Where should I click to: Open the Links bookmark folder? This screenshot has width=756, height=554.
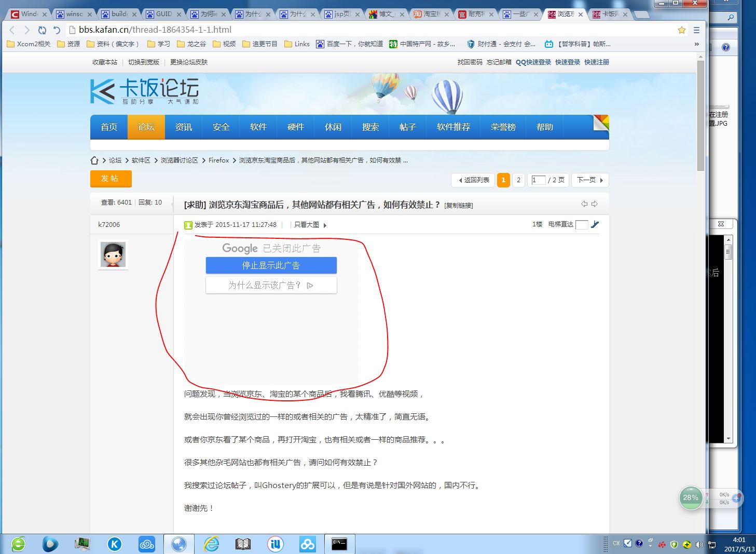(297, 44)
